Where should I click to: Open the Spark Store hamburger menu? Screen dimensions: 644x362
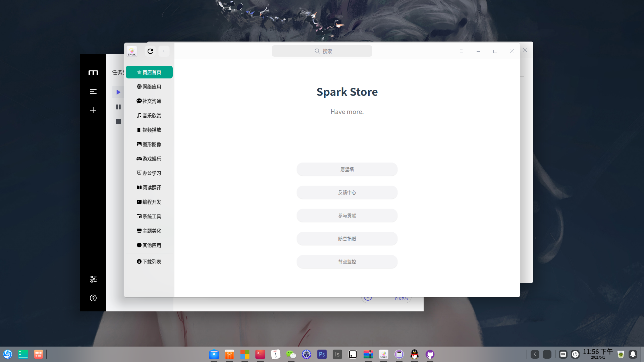pyautogui.click(x=462, y=51)
